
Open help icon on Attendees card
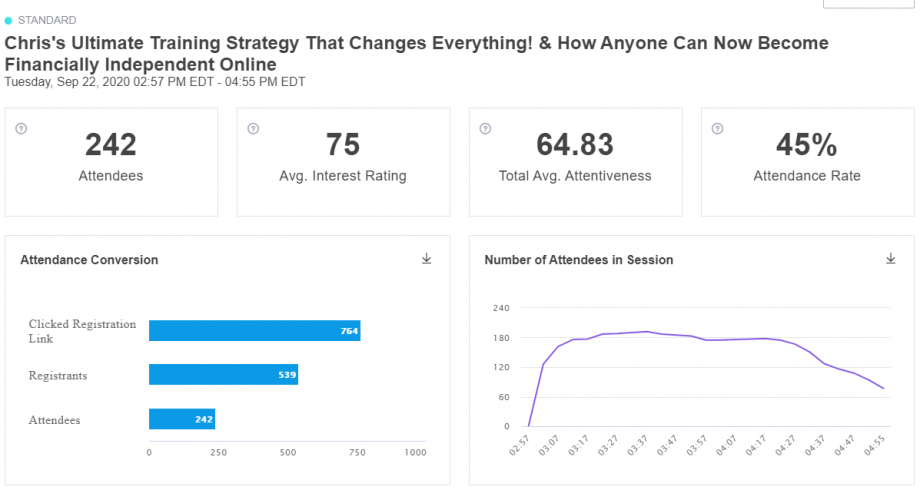21,129
